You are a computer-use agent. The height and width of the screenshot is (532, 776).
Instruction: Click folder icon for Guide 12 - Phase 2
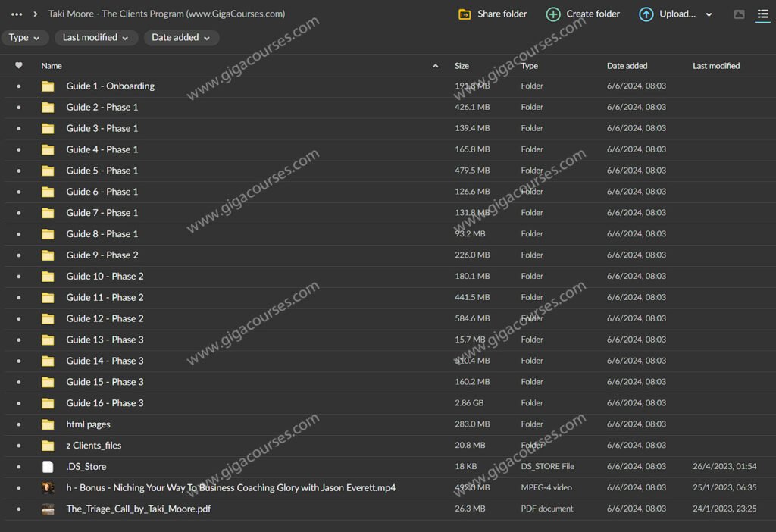click(48, 319)
